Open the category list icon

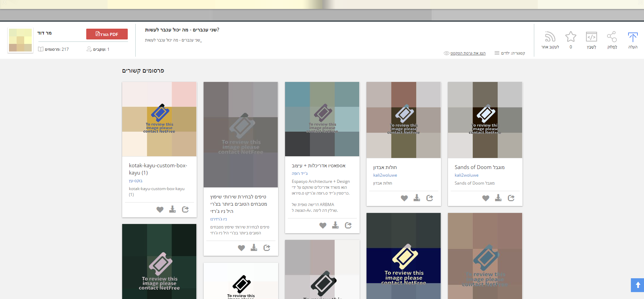pos(497,53)
